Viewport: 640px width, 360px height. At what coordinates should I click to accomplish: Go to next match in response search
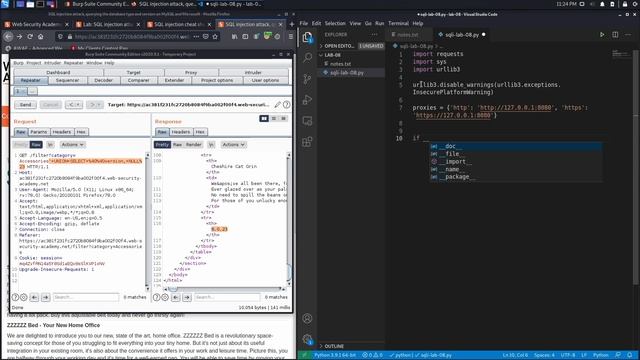point(187,297)
